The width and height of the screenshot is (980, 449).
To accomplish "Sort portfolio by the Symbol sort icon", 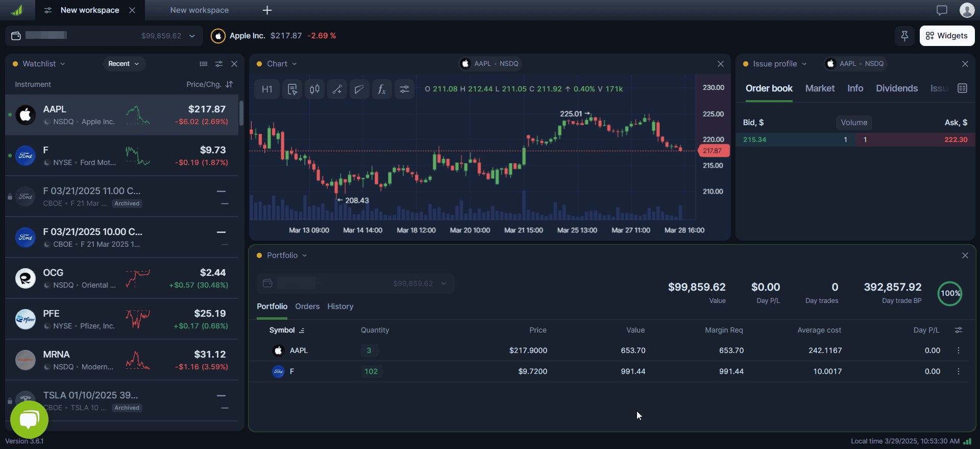I will pos(302,330).
